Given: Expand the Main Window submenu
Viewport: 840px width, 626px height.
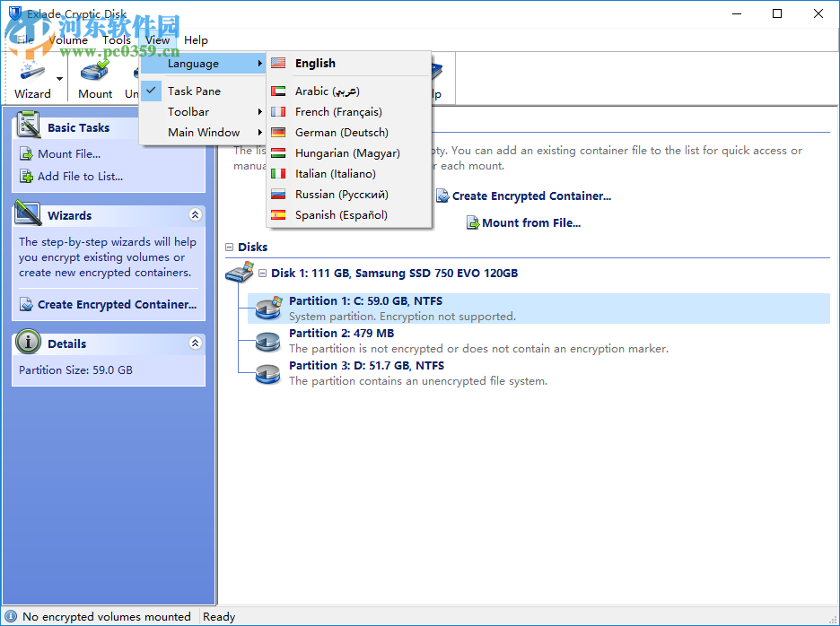Looking at the screenshot, I should click(x=203, y=132).
